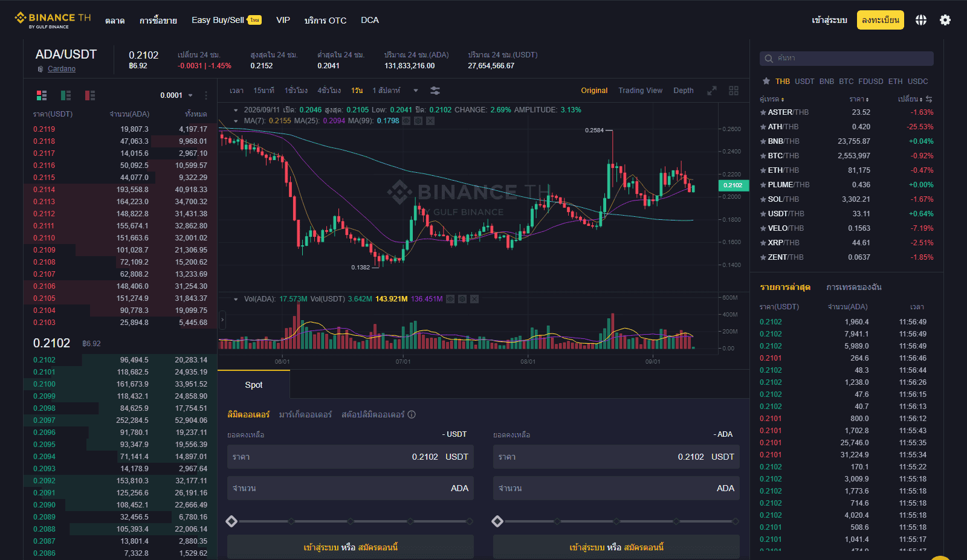The image size is (967, 560).
Task: Sort the market list by change
Action: coord(910,99)
